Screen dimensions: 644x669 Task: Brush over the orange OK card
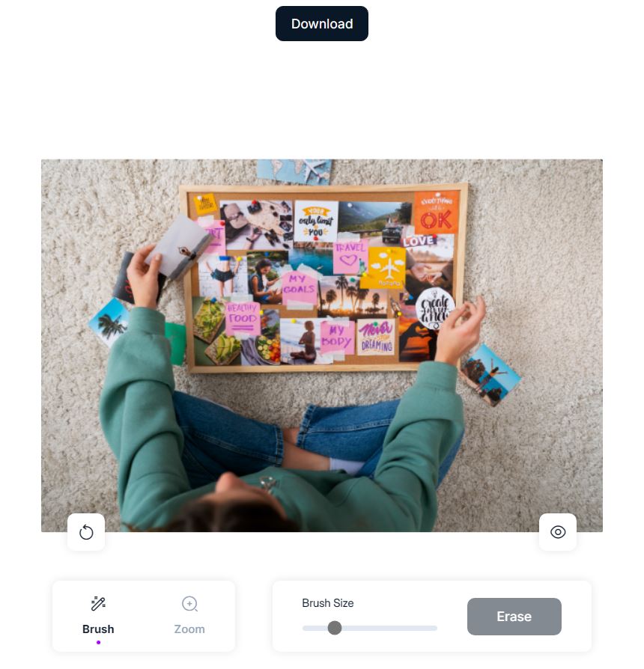[436, 213]
